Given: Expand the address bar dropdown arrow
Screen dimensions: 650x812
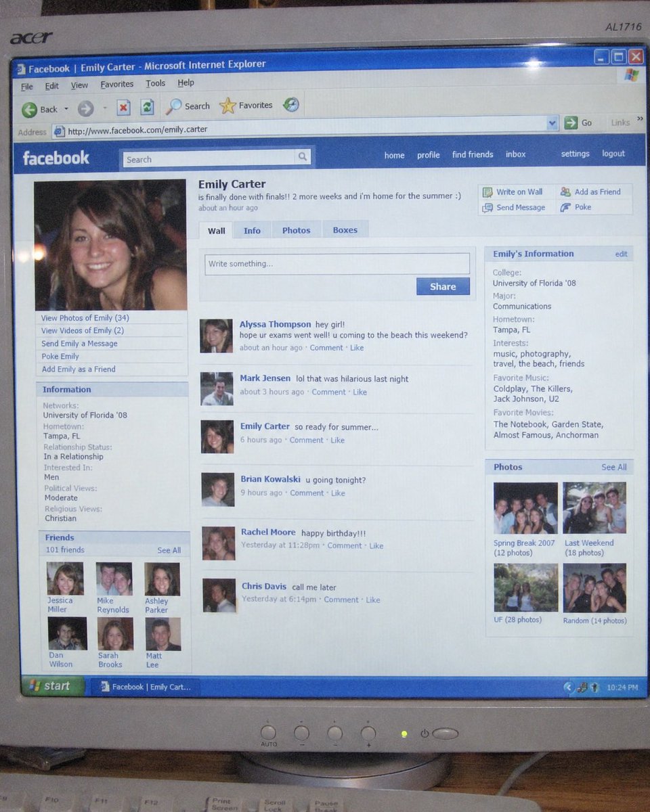Looking at the screenshot, I should (x=552, y=122).
